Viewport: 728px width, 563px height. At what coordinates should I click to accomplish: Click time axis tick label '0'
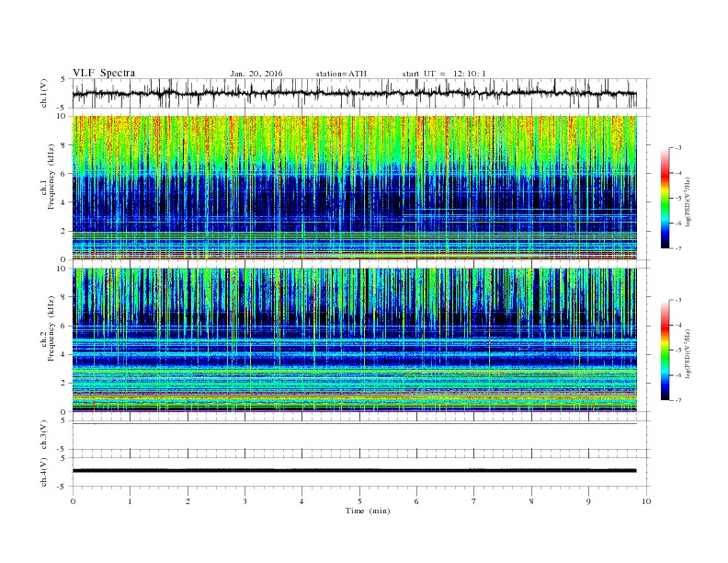tap(73, 501)
